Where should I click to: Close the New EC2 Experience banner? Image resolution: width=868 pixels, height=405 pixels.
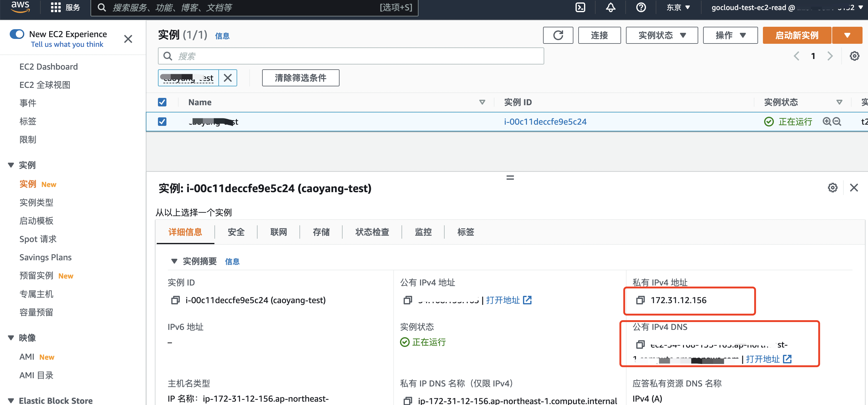pos(128,39)
